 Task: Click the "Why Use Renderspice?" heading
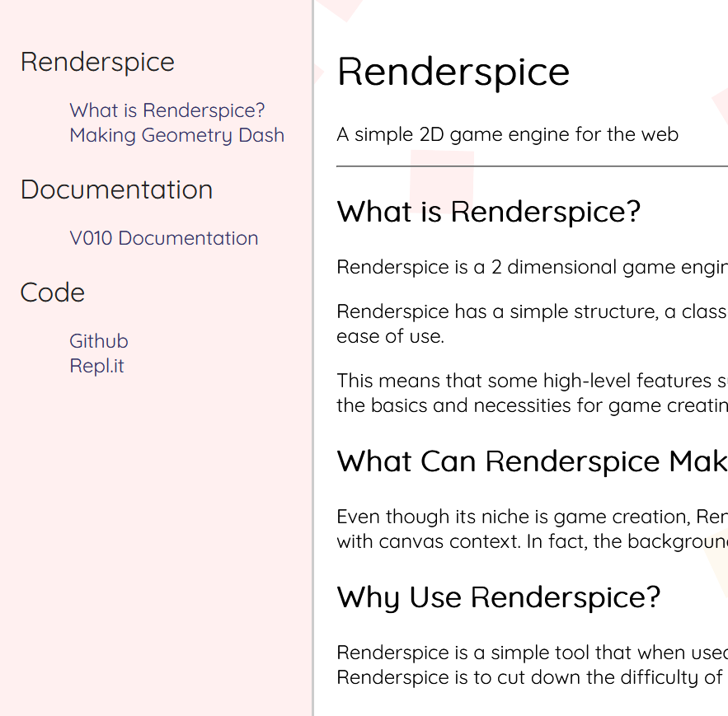[x=498, y=597]
